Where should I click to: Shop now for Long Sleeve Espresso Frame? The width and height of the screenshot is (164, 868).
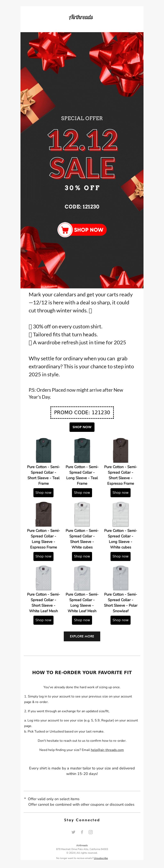point(43,556)
